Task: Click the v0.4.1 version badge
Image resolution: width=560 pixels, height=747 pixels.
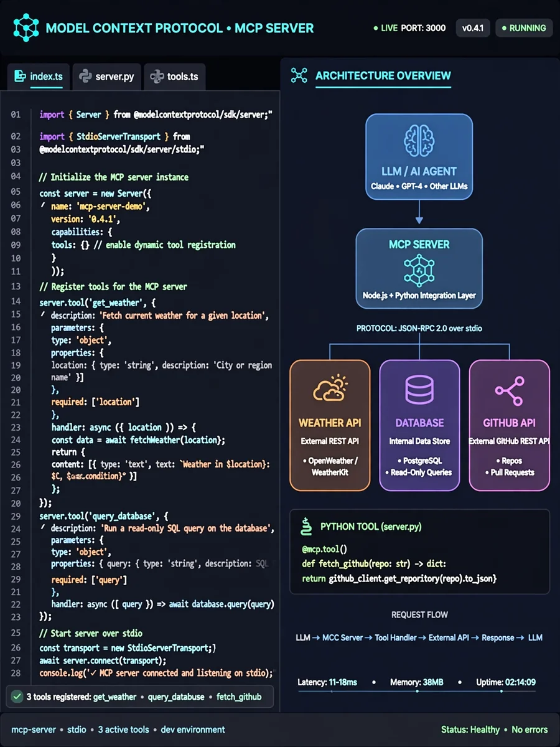Action: click(474, 28)
